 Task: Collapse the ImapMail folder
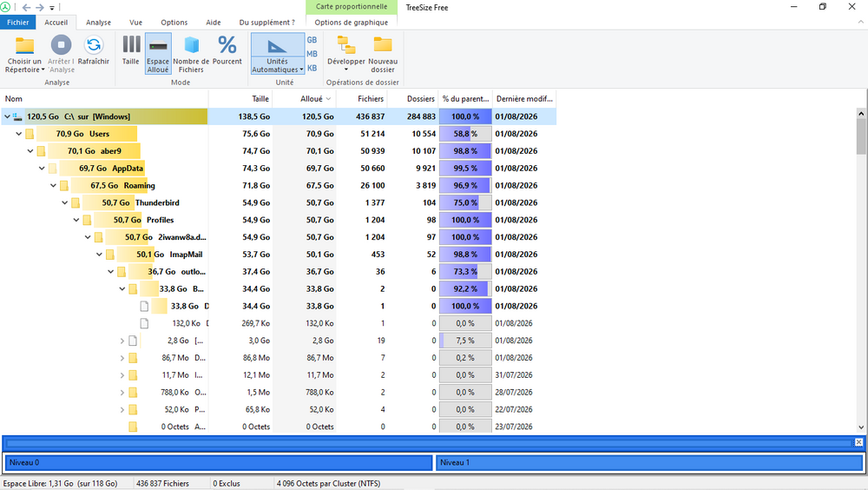[x=100, y=254]
